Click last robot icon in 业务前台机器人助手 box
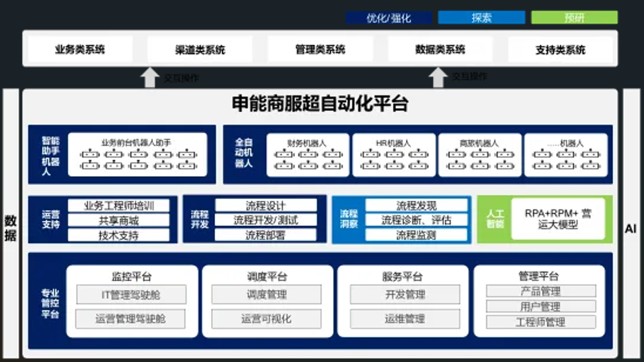Screen dimensions: 644x362 pyautogui.click(x=187, y=165)
